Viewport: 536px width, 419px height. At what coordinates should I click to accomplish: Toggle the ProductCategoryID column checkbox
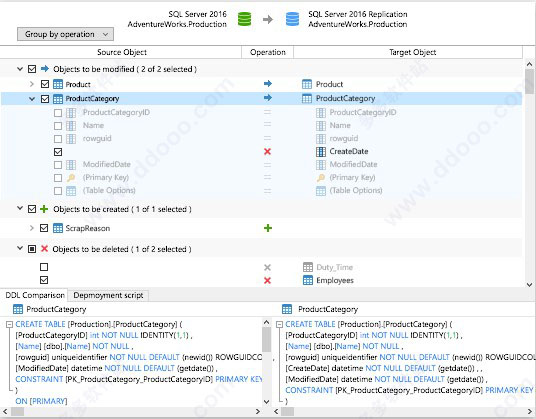[58, 113]
